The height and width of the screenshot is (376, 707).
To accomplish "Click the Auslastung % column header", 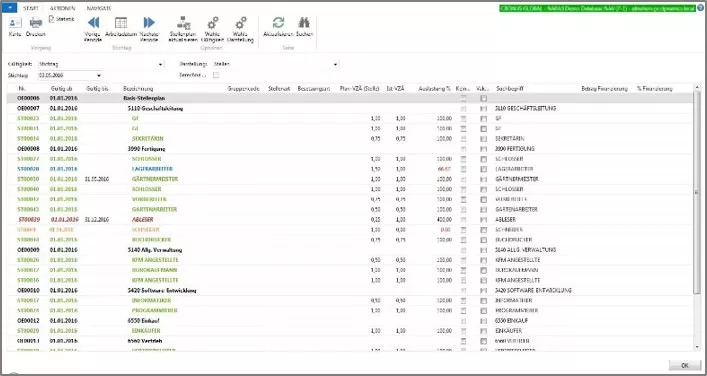I will 435,89.
